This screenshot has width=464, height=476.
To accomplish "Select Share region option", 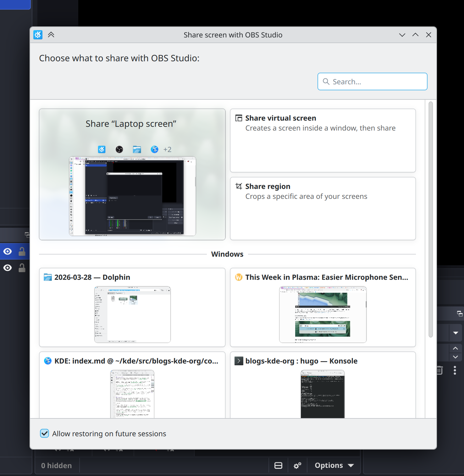I will [323, 208].
